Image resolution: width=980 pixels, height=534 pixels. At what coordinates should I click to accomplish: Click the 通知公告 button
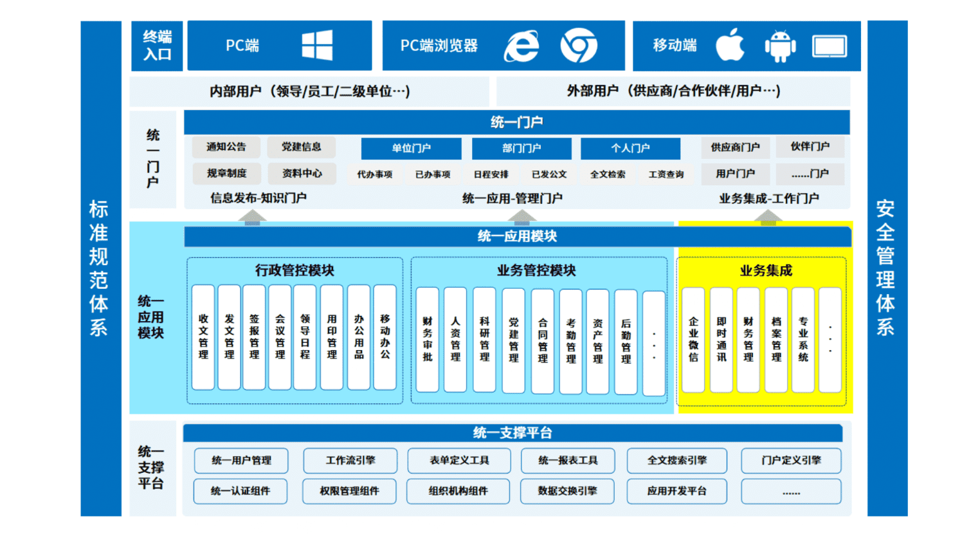tap(226, 147)
